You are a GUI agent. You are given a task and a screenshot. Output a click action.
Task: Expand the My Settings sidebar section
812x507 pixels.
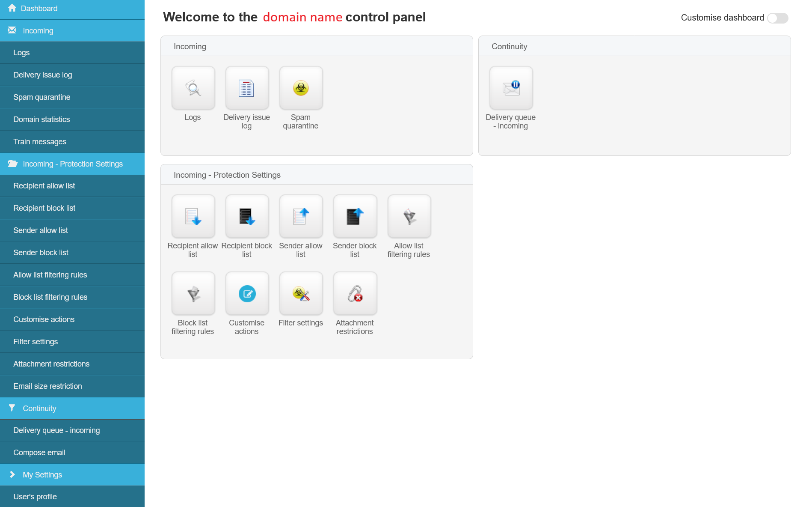tap(72, 475)
